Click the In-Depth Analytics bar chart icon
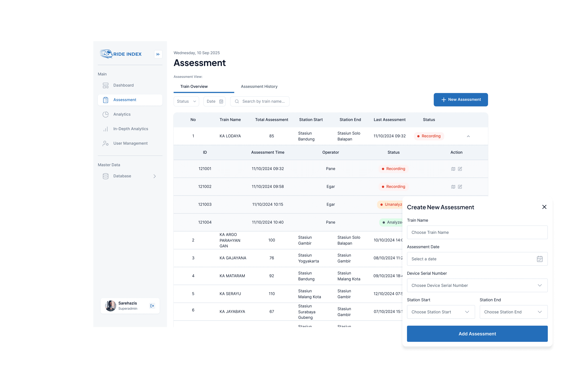 coord(105,129)
